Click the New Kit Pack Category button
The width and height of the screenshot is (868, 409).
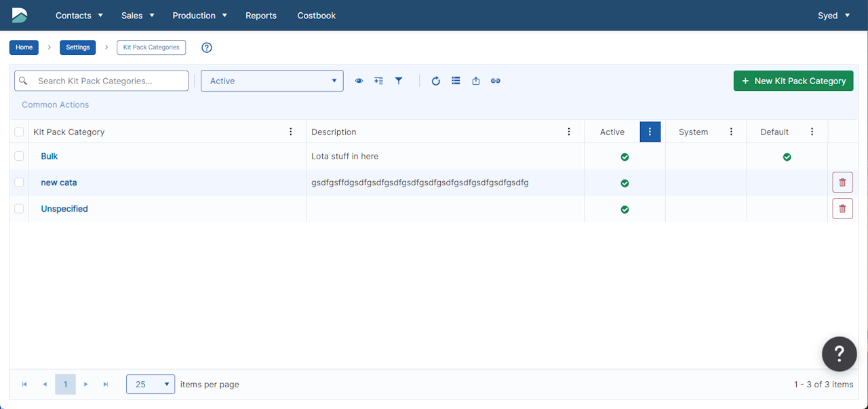tap(793, 81)
